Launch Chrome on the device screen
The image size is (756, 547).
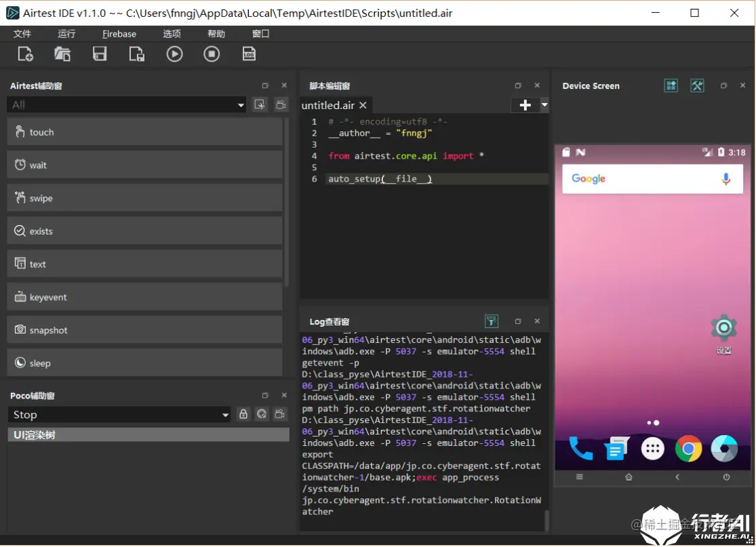pos(688,449)
